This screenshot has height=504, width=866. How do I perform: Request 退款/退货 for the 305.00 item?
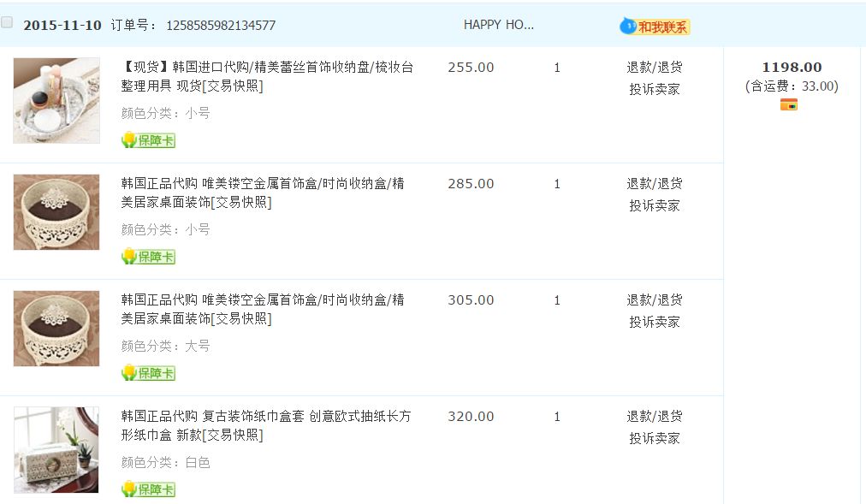click(654, 299)
